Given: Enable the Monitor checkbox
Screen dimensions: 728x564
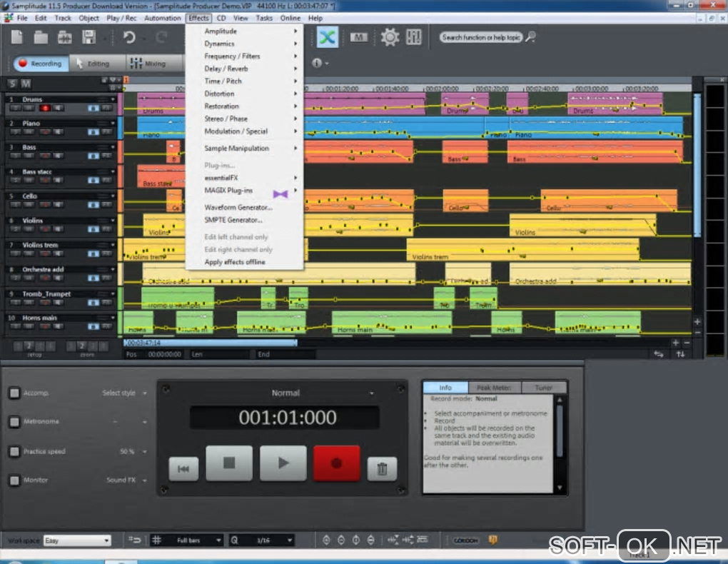Looking at the screenshot, I should coord(14,480).
